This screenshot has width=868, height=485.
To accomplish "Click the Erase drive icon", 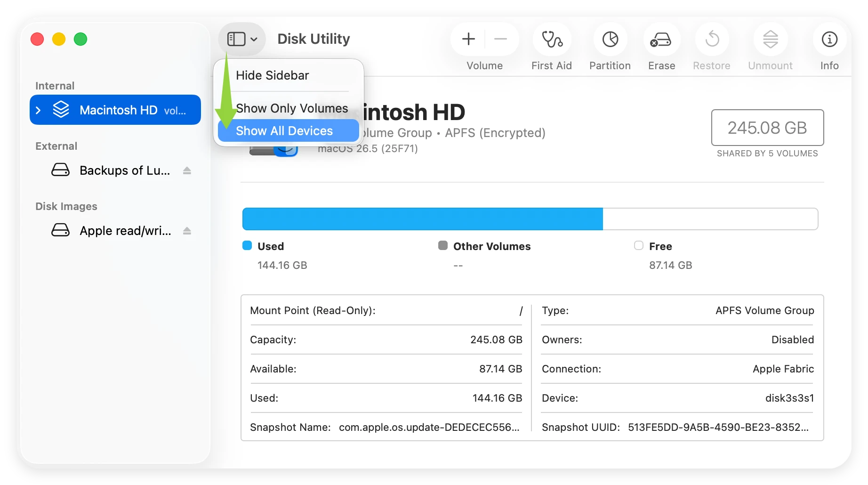I will [661, 39].
